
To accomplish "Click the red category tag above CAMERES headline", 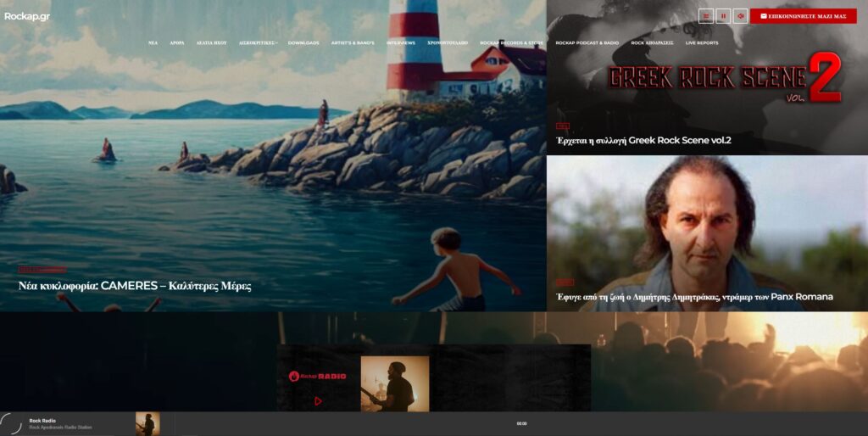I will click(42, 270).
